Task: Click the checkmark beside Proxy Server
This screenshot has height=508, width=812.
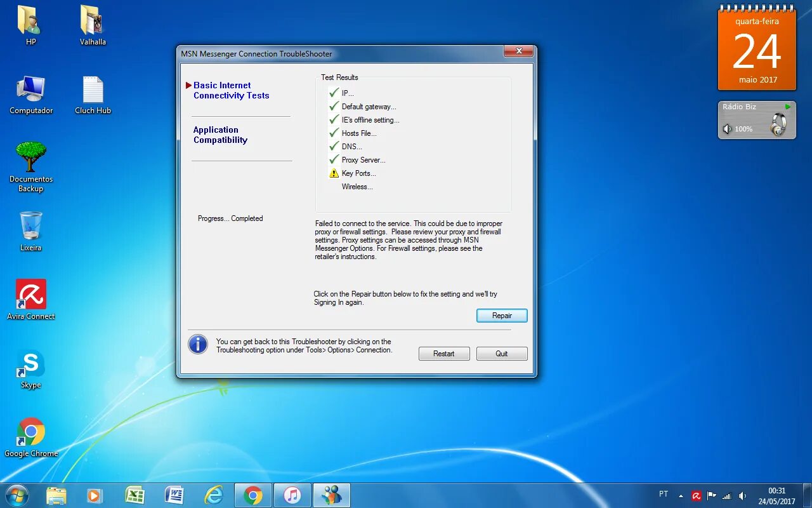Action: (x=334, y=159)
